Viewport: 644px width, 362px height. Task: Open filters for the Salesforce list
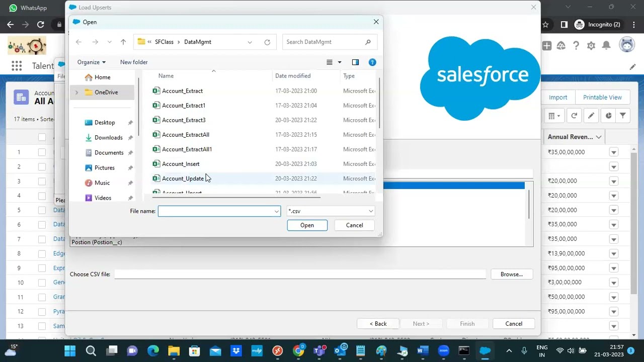pos(623,116)
